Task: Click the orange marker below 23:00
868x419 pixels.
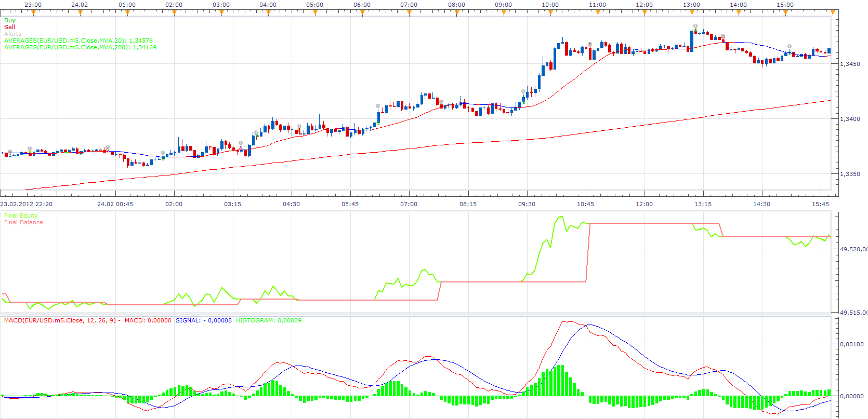Action: 33,13
